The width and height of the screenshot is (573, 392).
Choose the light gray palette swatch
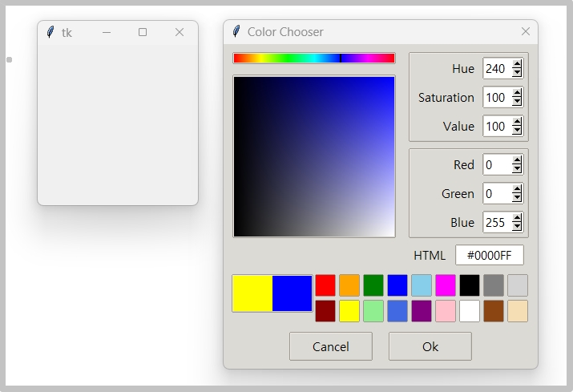(518, 285)
